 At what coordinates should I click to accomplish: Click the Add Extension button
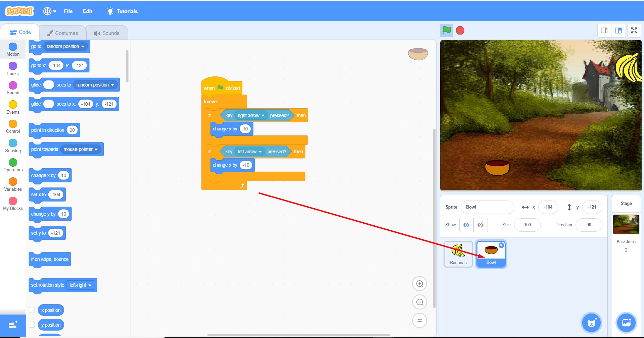[x=13, y=325]
